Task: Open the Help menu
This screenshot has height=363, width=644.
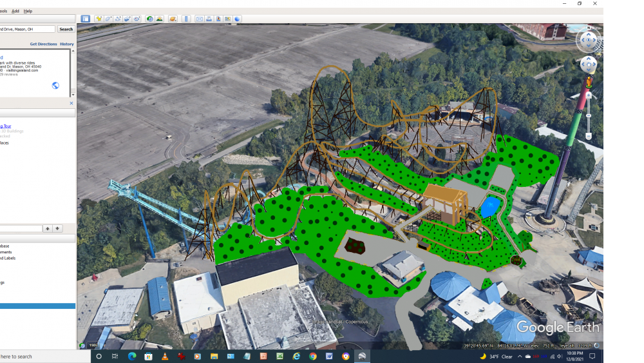Action: (x=28, y=11)
